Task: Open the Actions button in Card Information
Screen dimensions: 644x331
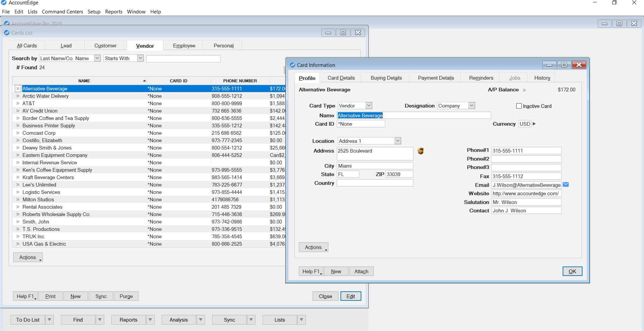Action: click(313, 247)
